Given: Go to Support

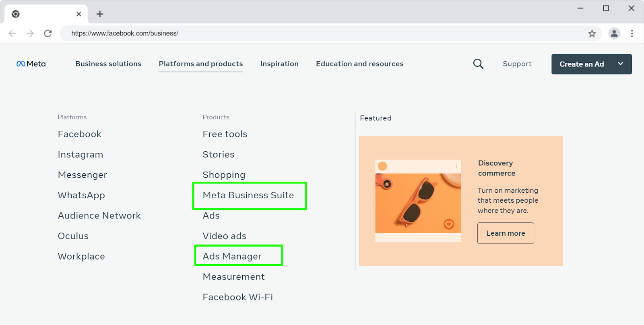Looking at the screenshot, I should click(517, 64).
